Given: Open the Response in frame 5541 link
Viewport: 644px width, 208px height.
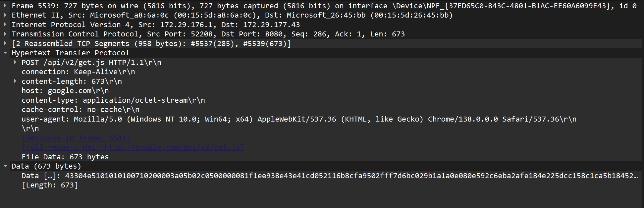Looking at the screenshot, I should (76, 138).
